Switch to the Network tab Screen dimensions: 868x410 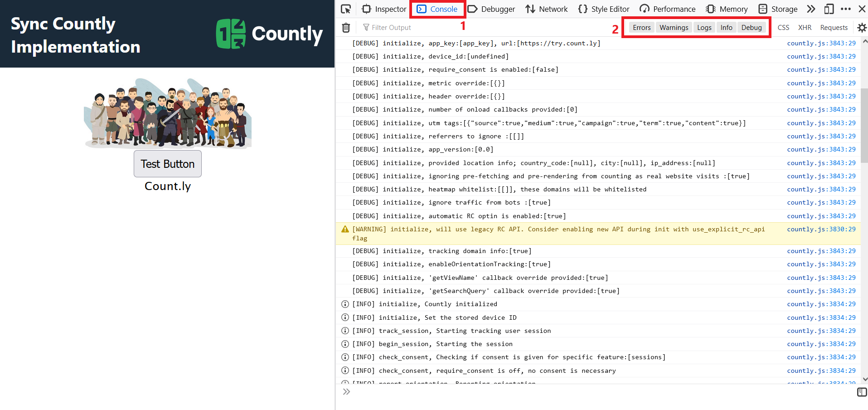[x=546, y=9]
